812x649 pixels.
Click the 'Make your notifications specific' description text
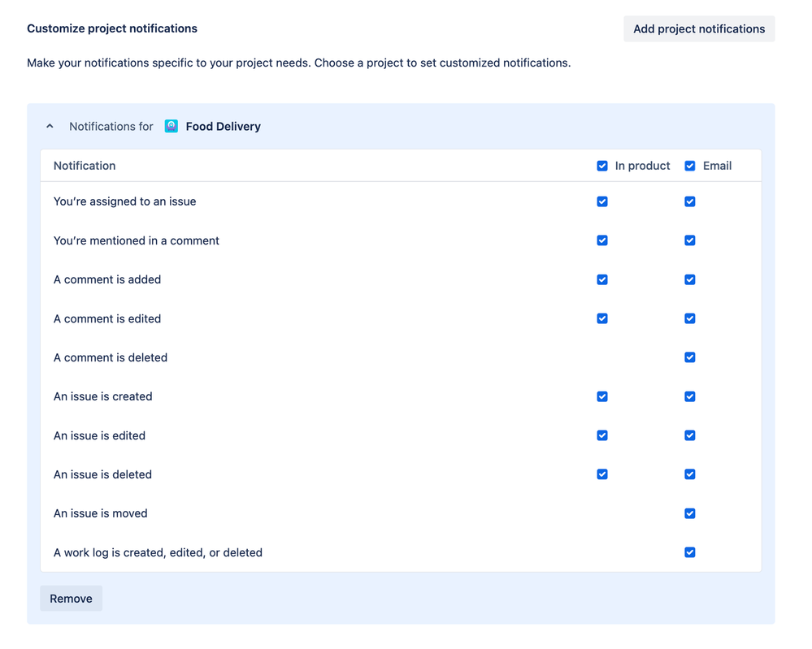pos(299,63)
